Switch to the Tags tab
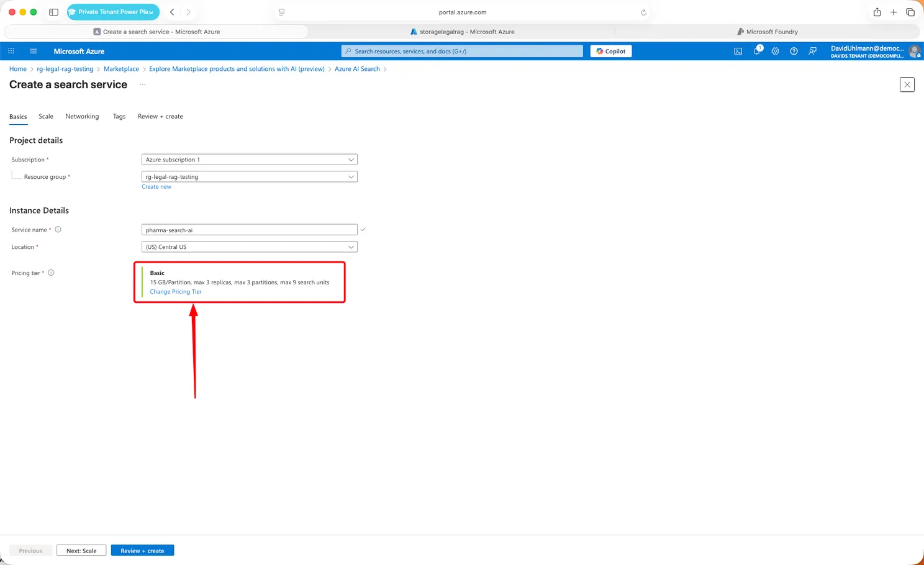 (x=119, y=117)
